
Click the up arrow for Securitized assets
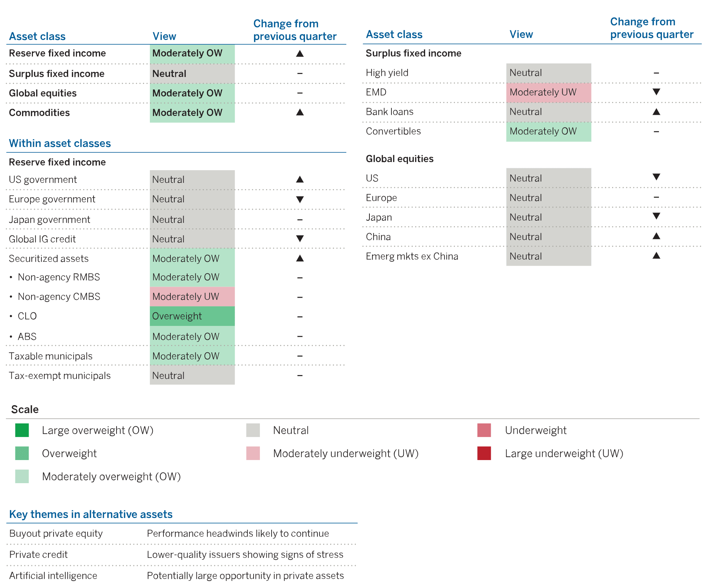point(300,258)
